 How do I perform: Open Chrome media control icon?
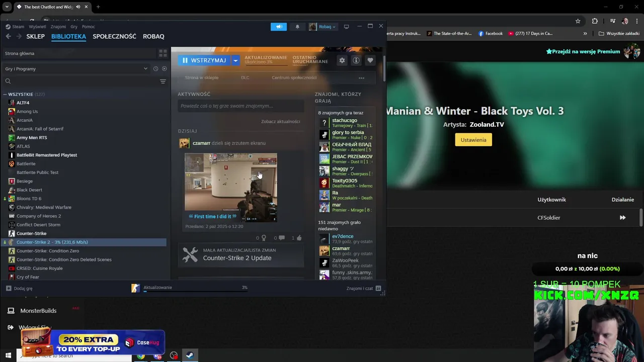(x=612, y=21)
